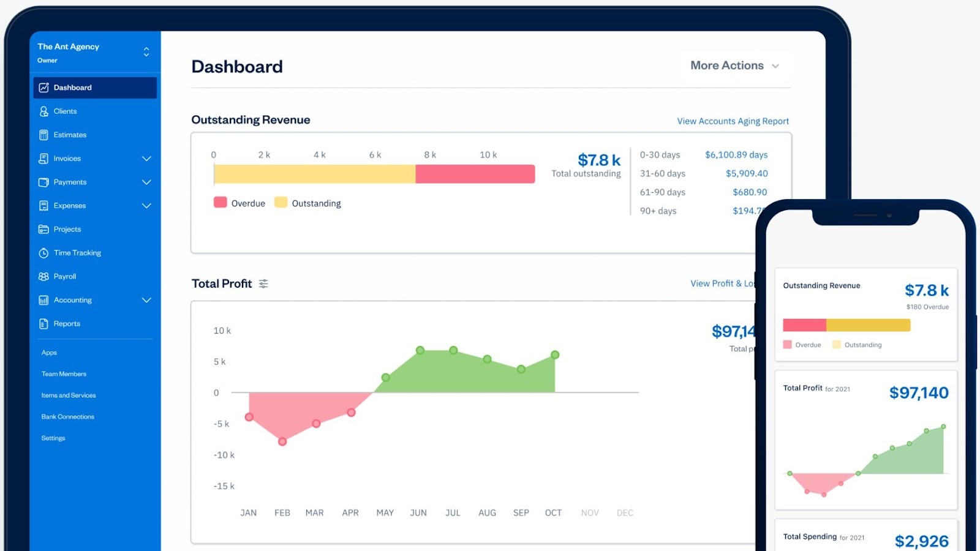980x551 pixels.
Task: Click the red Overdue legend swatch
Action: (219, 201)
